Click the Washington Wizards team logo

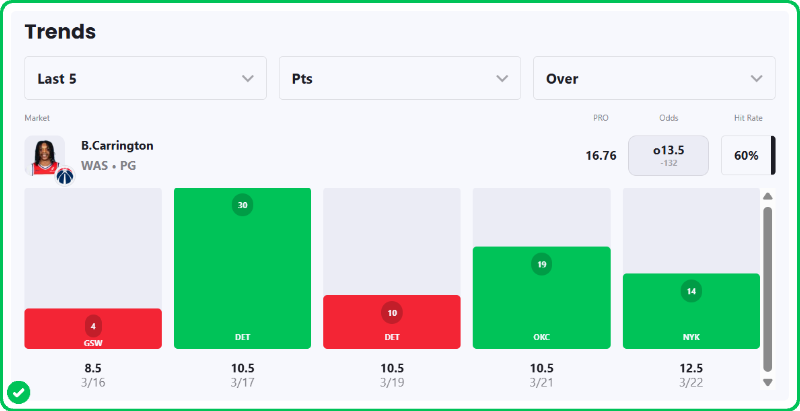tap(65, 176)
